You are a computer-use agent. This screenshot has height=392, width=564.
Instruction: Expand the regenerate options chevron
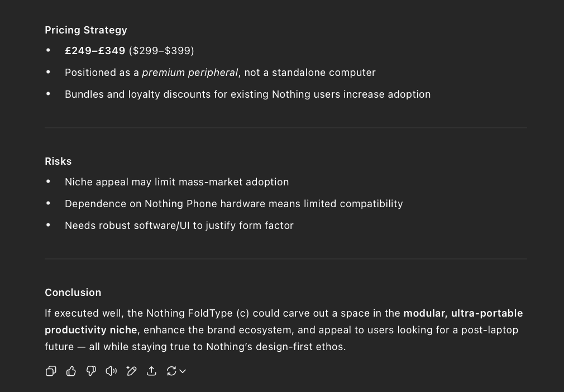pos(183,371)
